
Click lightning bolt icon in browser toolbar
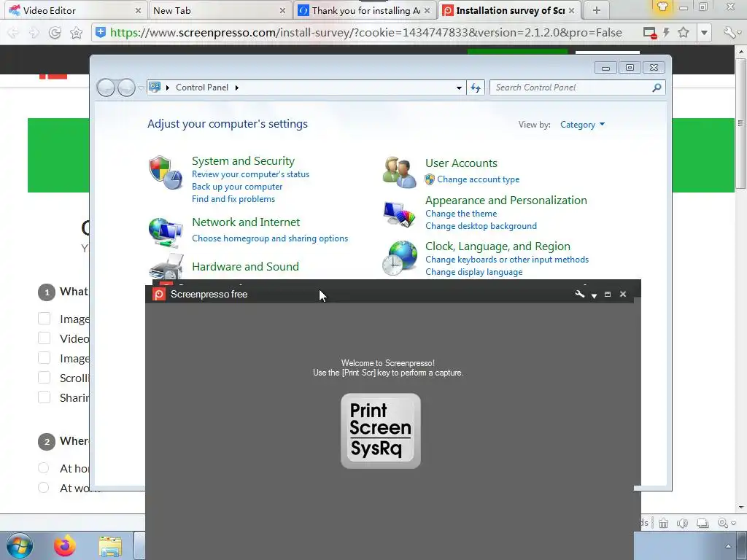[x=666, y=32]
